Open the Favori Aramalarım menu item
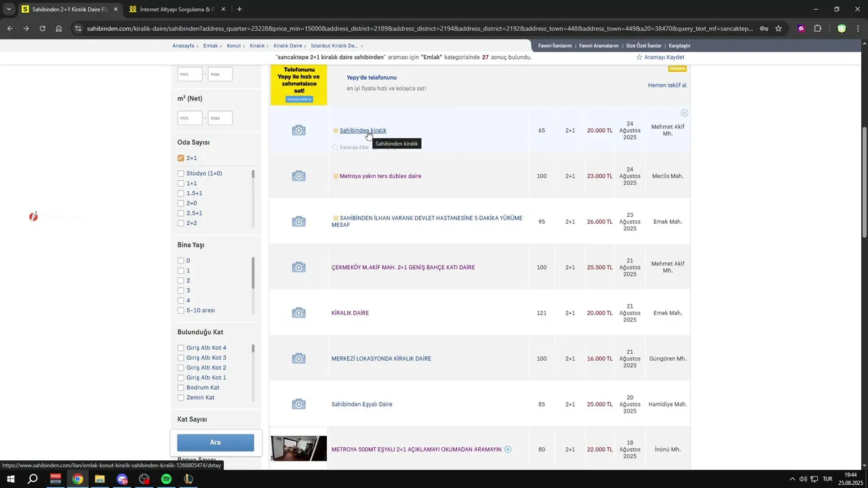This screenshot has width=868, height=488. pos(599,45)
